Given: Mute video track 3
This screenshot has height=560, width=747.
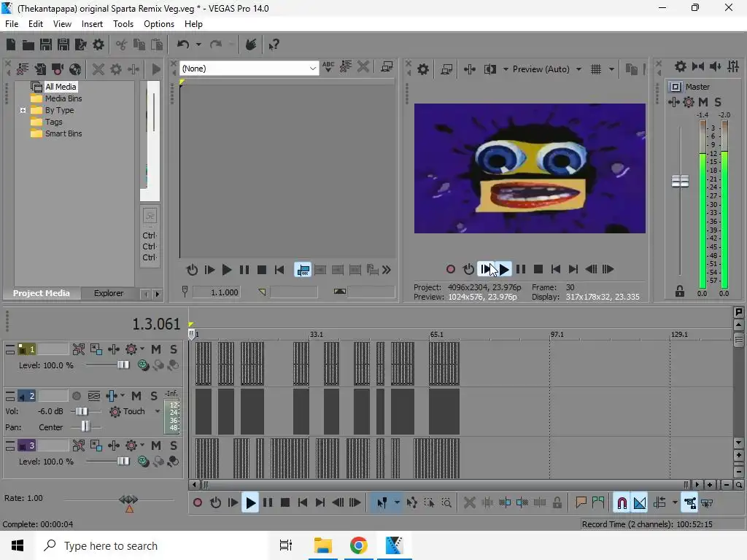Looking at the screenshot, I should 156,446.
